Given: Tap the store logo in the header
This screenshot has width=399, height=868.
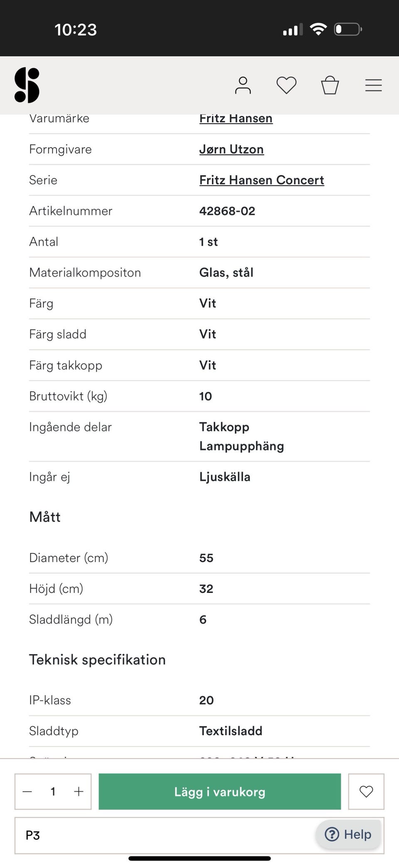Looking at the screenshot, I should pyautogui.click(x=27, y=85).
